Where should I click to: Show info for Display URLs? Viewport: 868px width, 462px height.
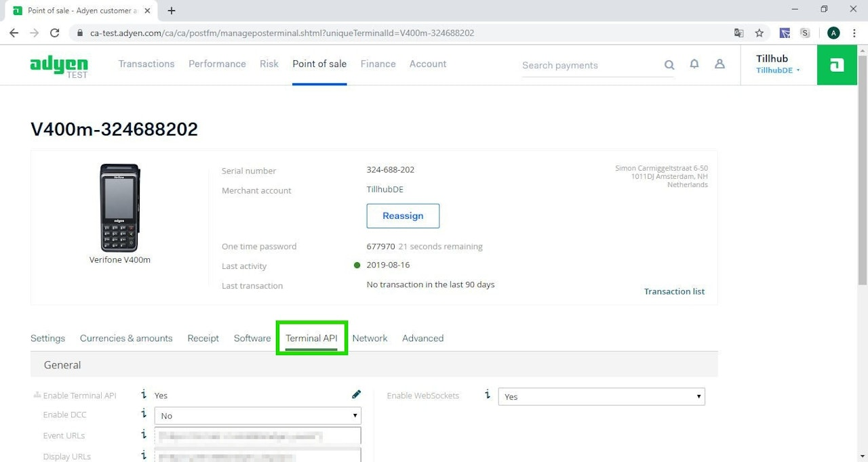(144, 455)
